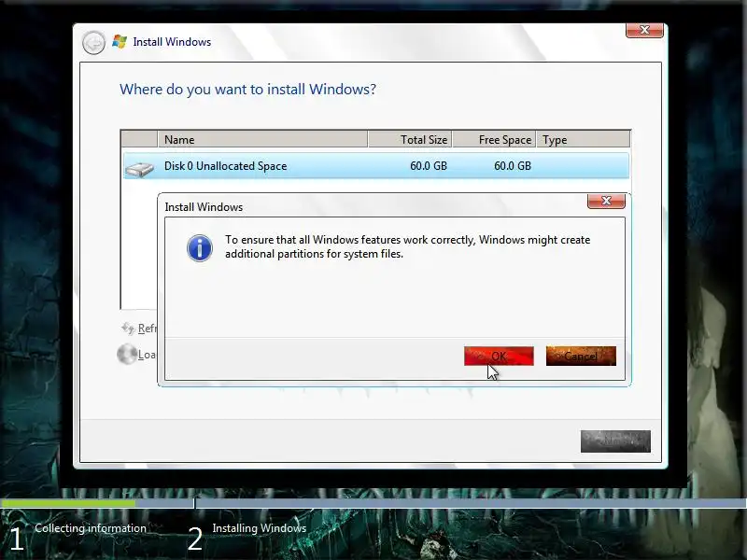Sort by the Name column header

click(262, 139)
